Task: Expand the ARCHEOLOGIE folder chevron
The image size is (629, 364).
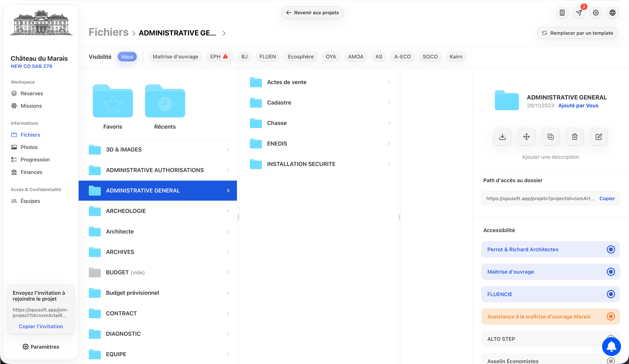Action: click(228, 211)
